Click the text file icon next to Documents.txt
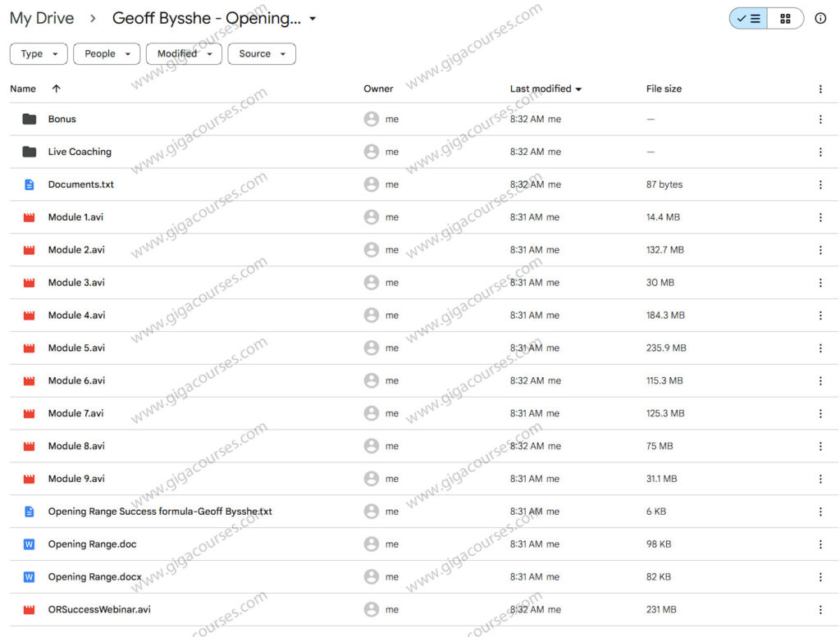The height and width of the screenshot is (637, 840). 28,184
